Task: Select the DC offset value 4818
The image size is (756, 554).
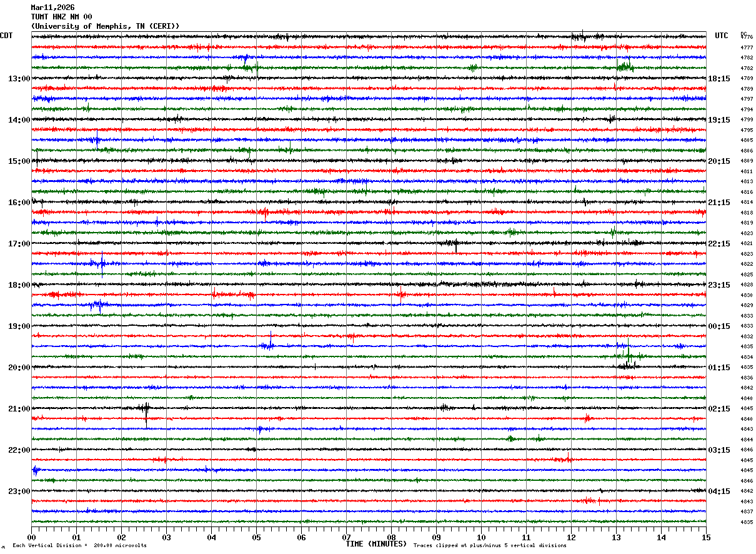Action: 747,213
